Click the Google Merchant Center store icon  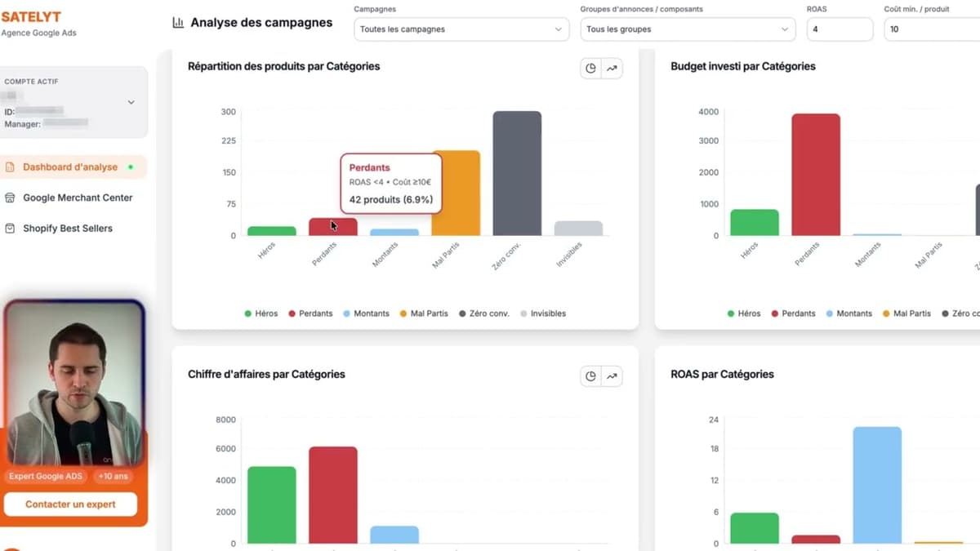[11, 198]
